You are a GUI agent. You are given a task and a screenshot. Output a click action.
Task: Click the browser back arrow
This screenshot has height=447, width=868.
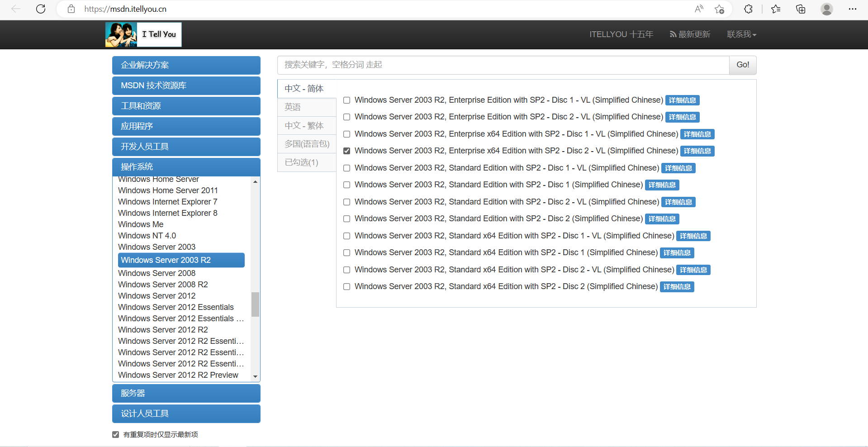[x=16, y=9]
